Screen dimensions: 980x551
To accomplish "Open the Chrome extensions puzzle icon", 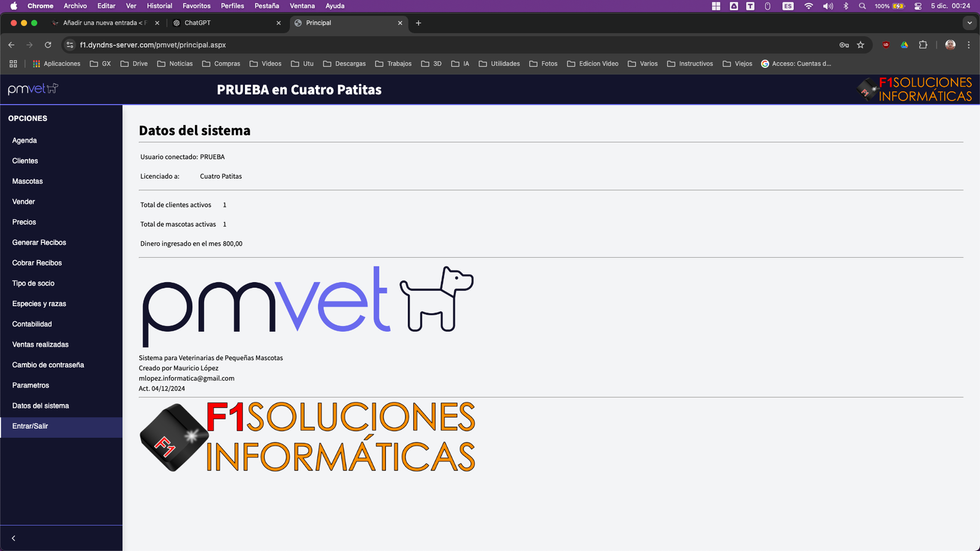I will tap(923, 45).
